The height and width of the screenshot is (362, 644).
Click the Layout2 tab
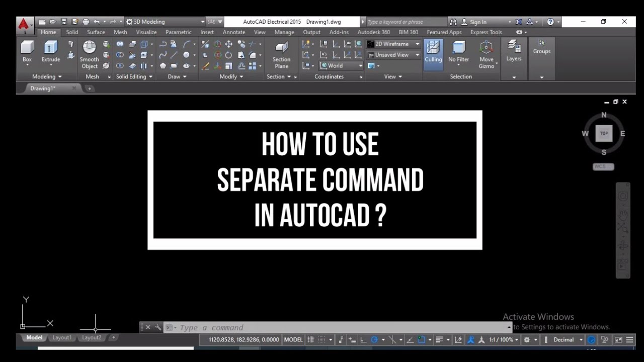coord(92,338)
